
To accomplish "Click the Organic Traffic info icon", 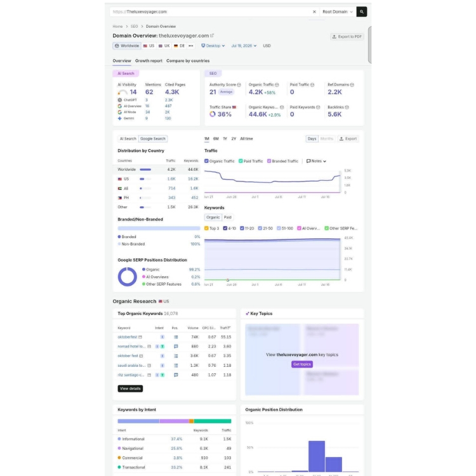I will pos(277,84).
